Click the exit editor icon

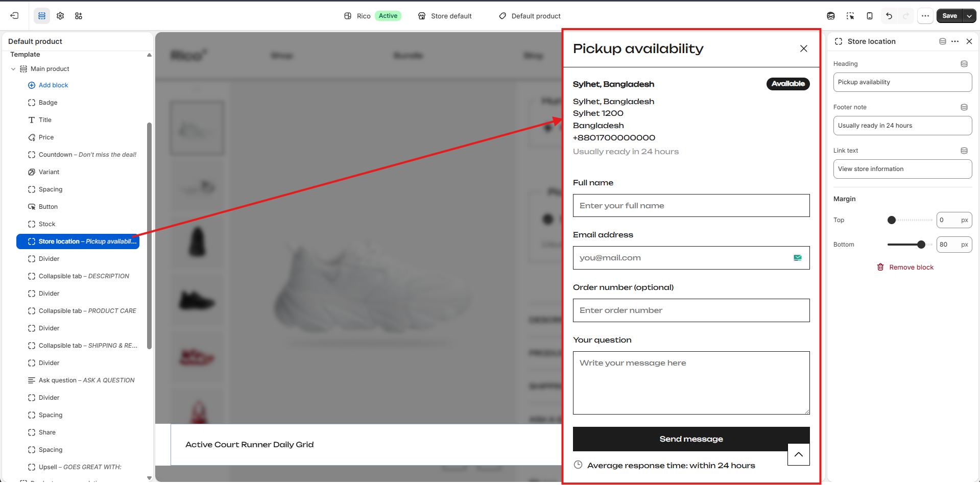(x=14, y=16)
